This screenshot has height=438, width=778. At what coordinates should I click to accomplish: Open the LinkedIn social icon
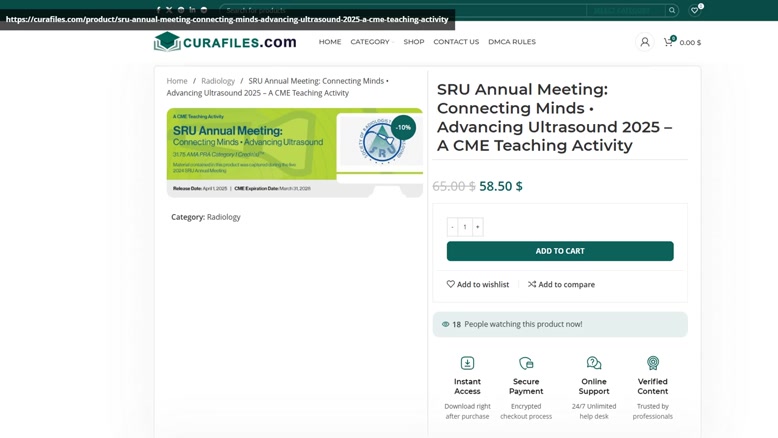[x=192, y=10]
